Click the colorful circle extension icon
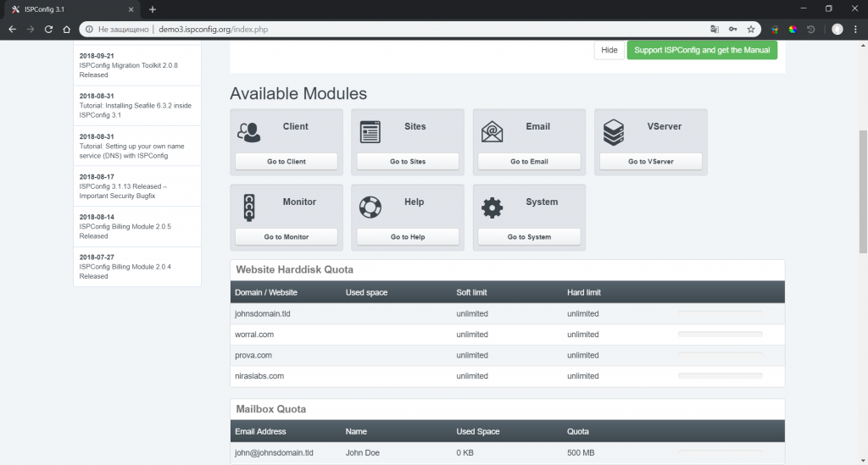Viewport: 868px width, 465px height. [793, 30]
